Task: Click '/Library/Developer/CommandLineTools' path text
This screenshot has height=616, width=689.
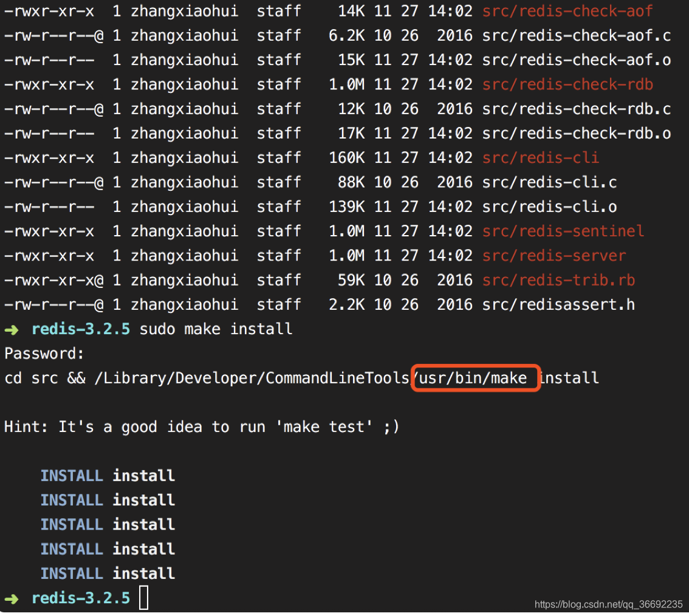Action: click(x=252, y=378)
